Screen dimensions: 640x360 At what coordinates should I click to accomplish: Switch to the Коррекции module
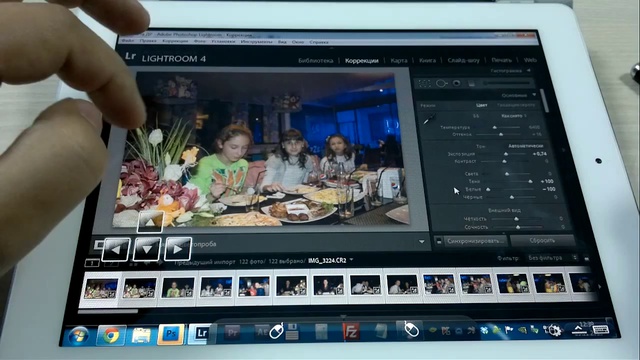[x=362, y=60]
